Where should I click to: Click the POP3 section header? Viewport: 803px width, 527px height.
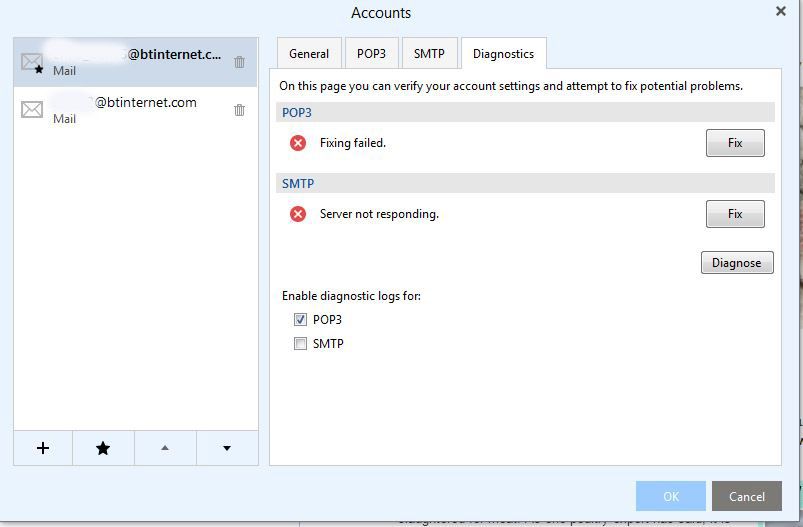coord(525,112)
